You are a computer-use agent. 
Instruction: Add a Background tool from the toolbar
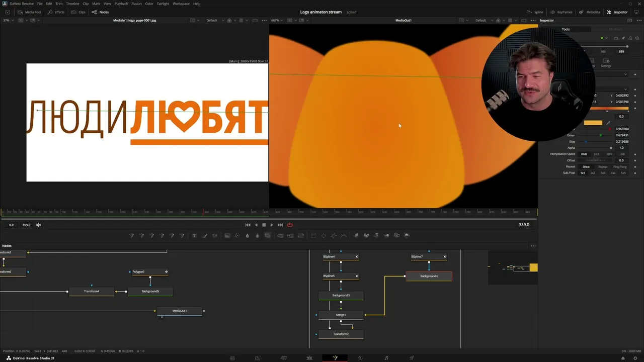click(x=227, y=235)
